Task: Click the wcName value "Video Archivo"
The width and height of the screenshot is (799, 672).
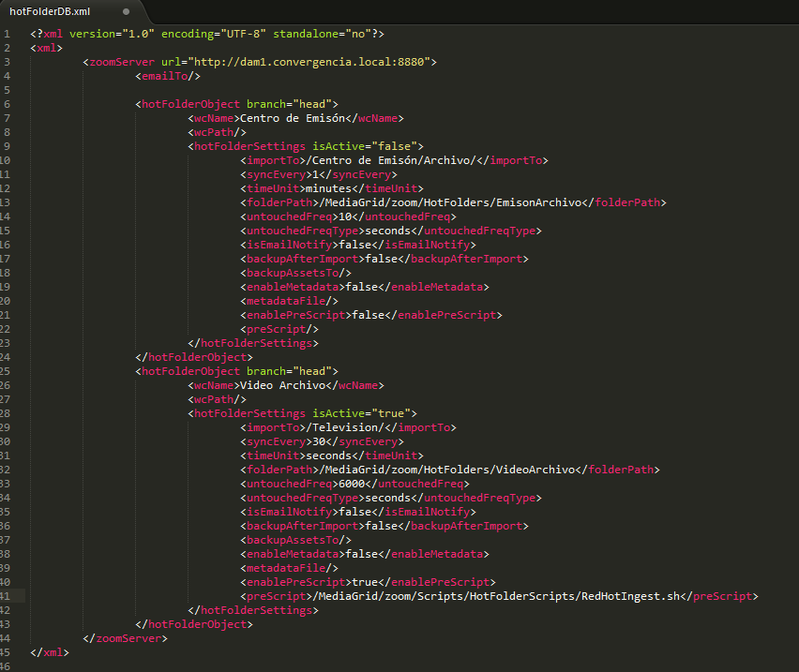Action: coord(282,385)
